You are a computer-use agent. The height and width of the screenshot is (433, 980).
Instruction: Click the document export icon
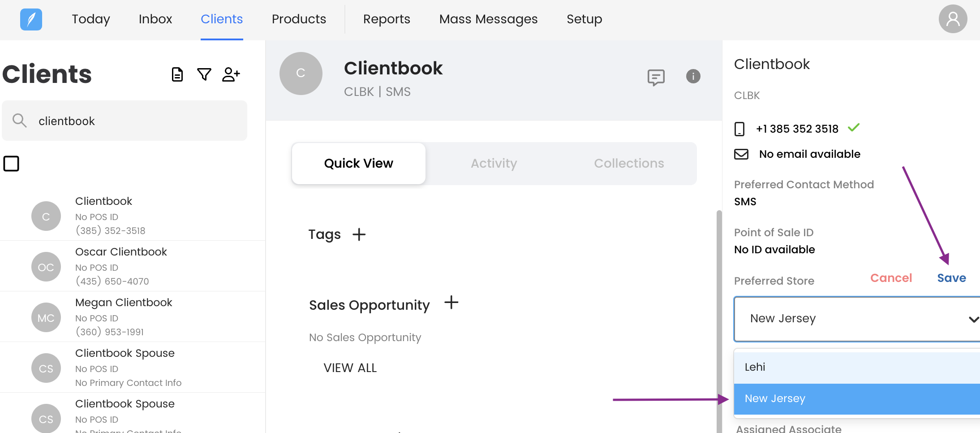pos(177,74)
